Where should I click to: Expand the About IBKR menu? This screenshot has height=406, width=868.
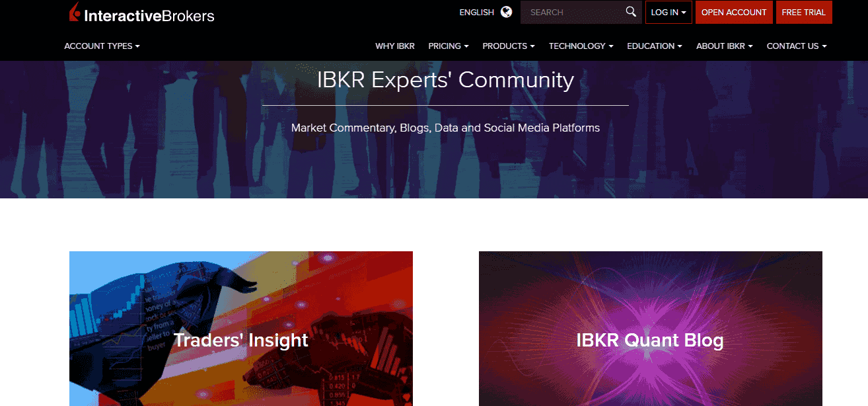pos(725,46)
